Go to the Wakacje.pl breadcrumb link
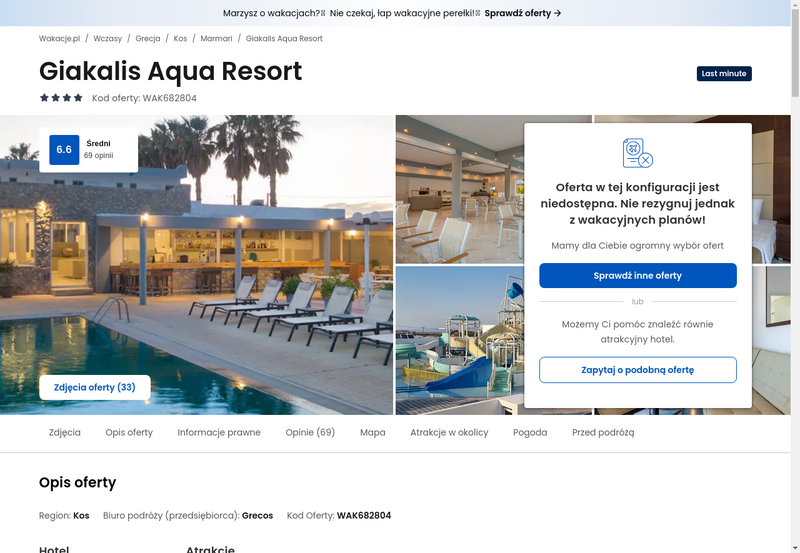 click(60, 39)
